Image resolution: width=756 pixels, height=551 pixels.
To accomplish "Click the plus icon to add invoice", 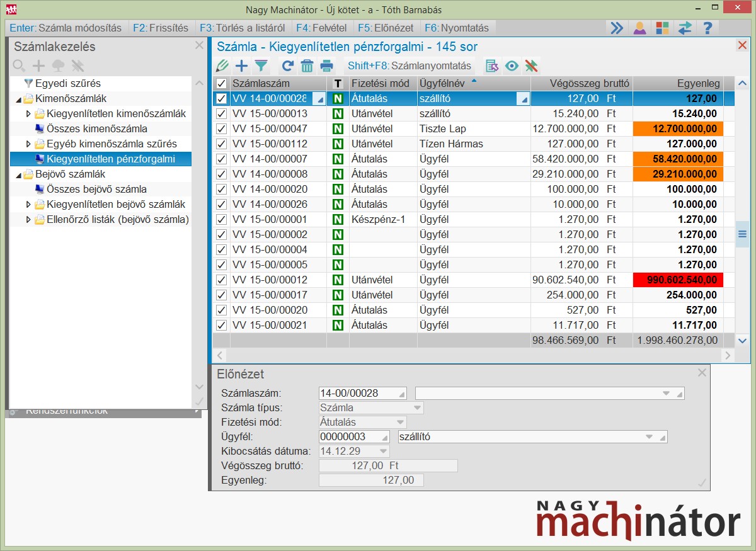I will tap(241, 66).
